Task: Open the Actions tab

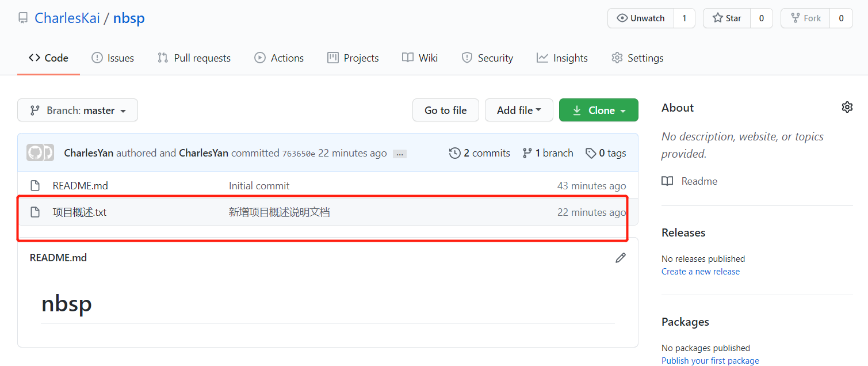Action: coord(279,58)
